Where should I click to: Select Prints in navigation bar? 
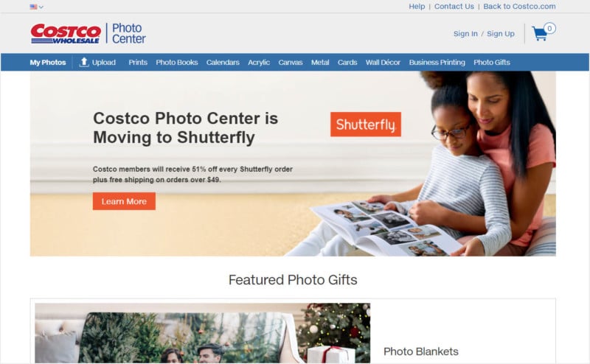138,63
